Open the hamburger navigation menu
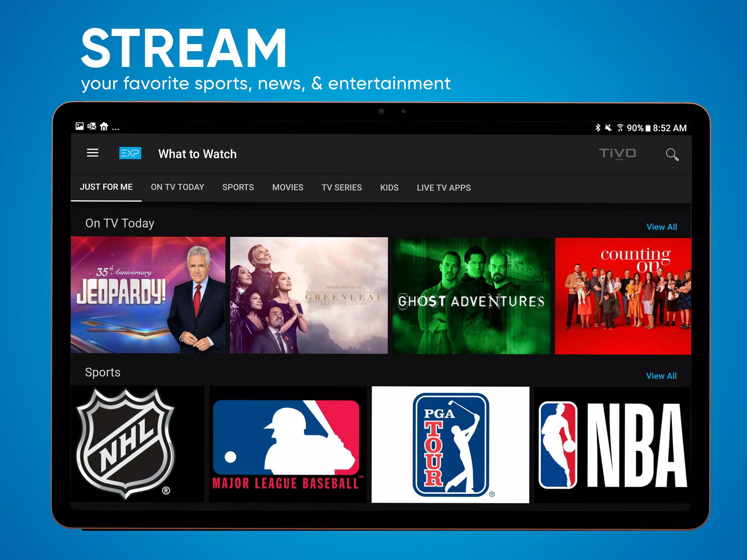 92,153
